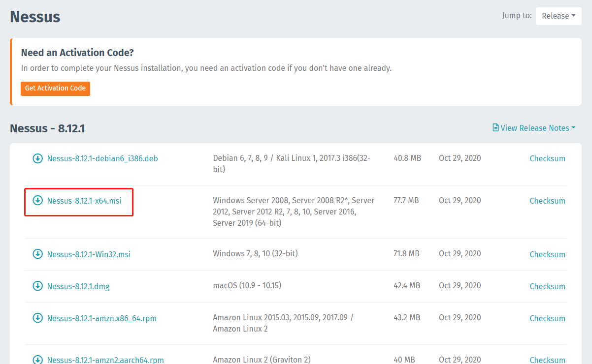
Task: Click the 'Need an Activation Code?' heading
Action: 77,53
